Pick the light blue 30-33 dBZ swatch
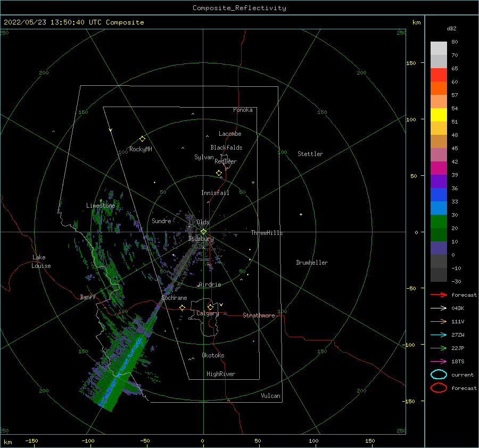 [x=439, y=208]
